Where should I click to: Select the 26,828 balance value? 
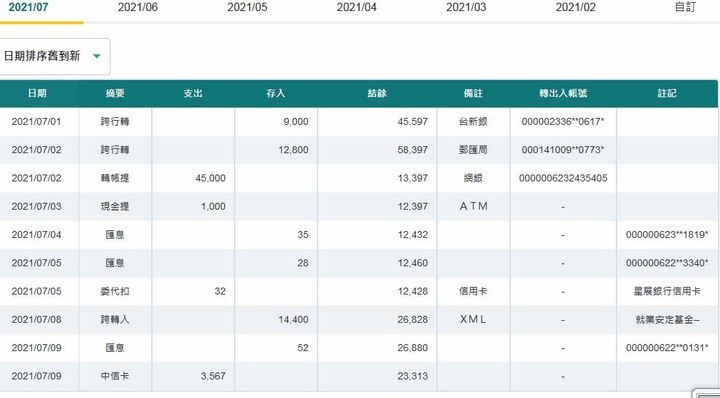pos(412,320)
